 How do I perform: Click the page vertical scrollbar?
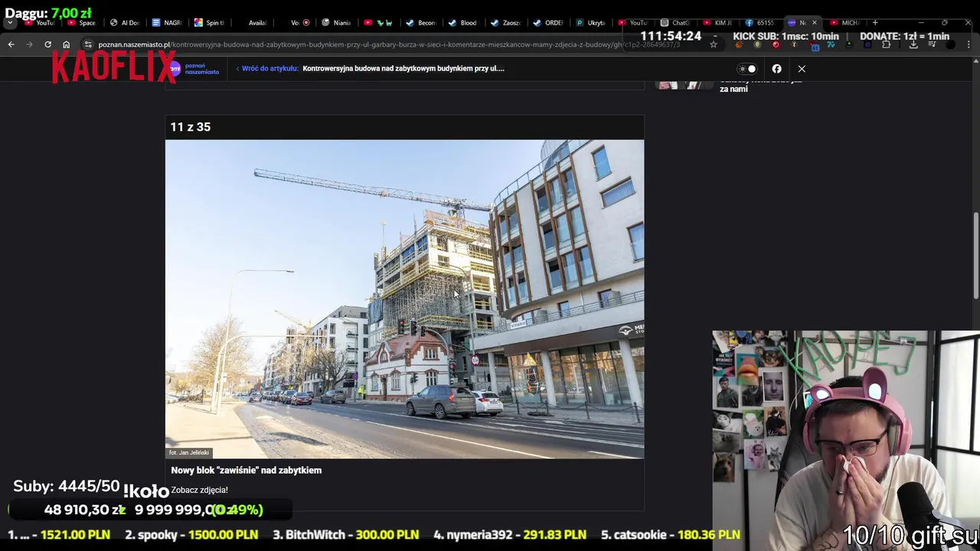pos(975,256)
